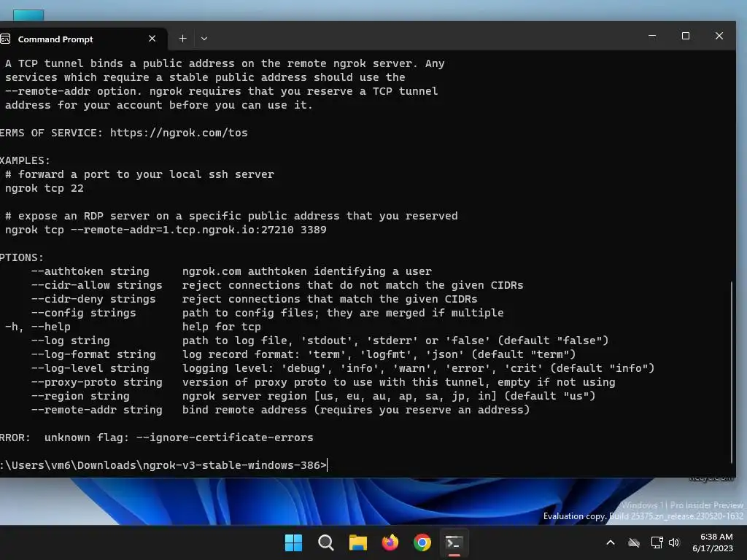This screenshot has height=560, width=747.
Task: Click the 'unknown flag: --ignore-certificate-errors' error line
Action: [x=179, y=437]
